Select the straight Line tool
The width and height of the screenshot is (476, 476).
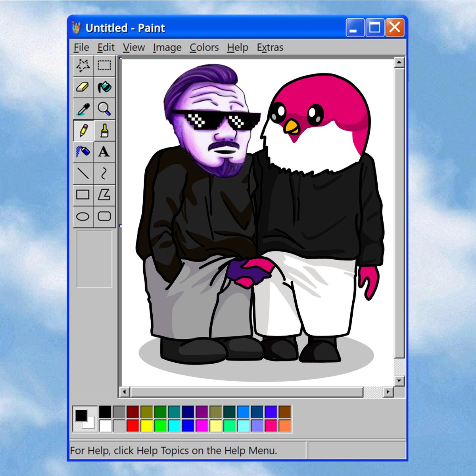pyautogui.click(x=83, y=173)
